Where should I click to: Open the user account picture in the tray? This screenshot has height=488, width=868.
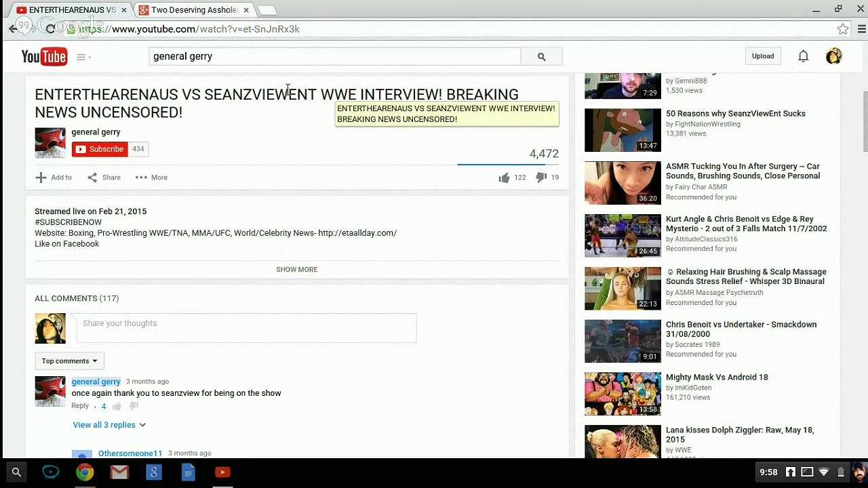[x=858, y=472]
